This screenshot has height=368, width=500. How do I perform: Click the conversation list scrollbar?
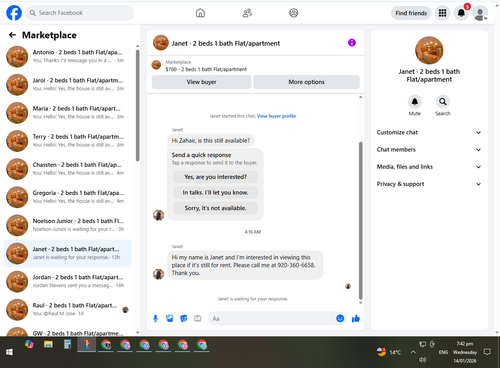tap(138, 105)
